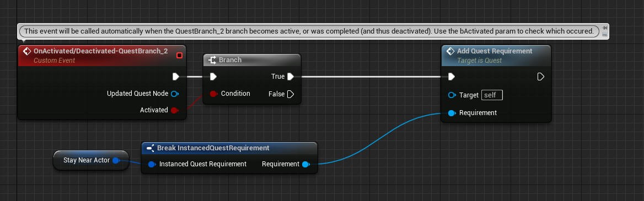This screenshot has width=644, height=201.
Task: Click the Target input pin
Action: pyautogui.click(x=452, y=95)
